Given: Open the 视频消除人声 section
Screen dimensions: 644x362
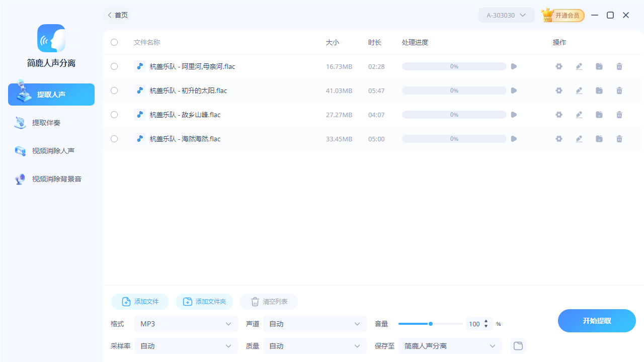Looking at the screenshot, I should (x=51, y=150).
